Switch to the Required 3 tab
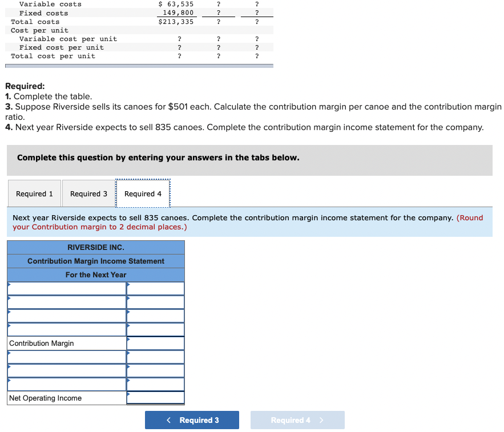 pyautogui.click(x=88, y=193)
